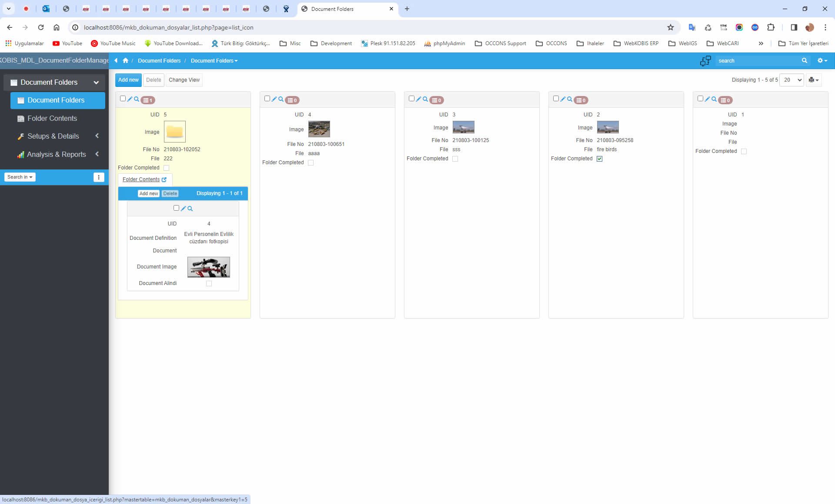Click the view magnifier icon on UID 5 card
835x504 pixels.
tap(137, 99)
